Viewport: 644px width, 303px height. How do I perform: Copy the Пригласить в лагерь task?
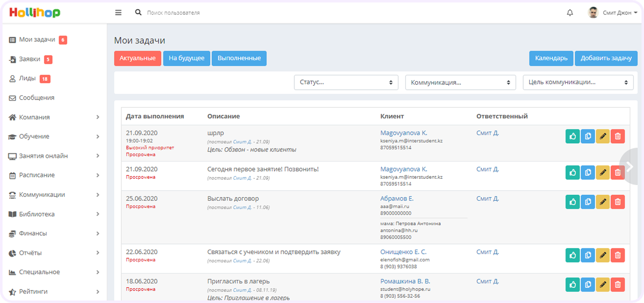(588, 285)
